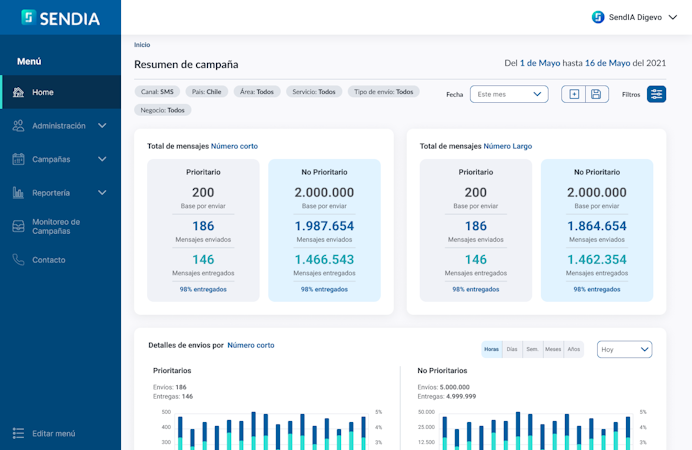The width and height of the screenshot is (692, 450).
Task: Select Reportería in the side menu
Action: click(51, 193)
